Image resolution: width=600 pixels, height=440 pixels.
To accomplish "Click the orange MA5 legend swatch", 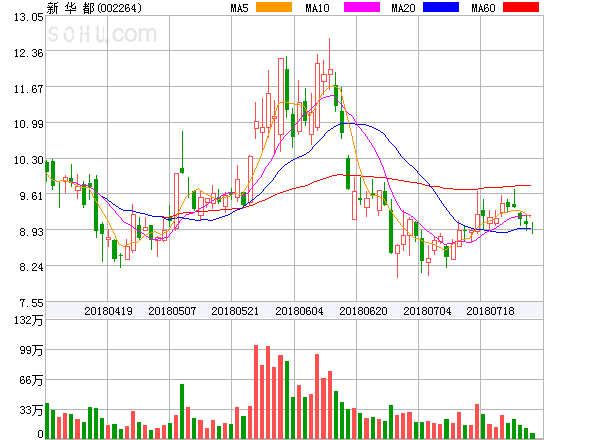I will click(274, 7).
